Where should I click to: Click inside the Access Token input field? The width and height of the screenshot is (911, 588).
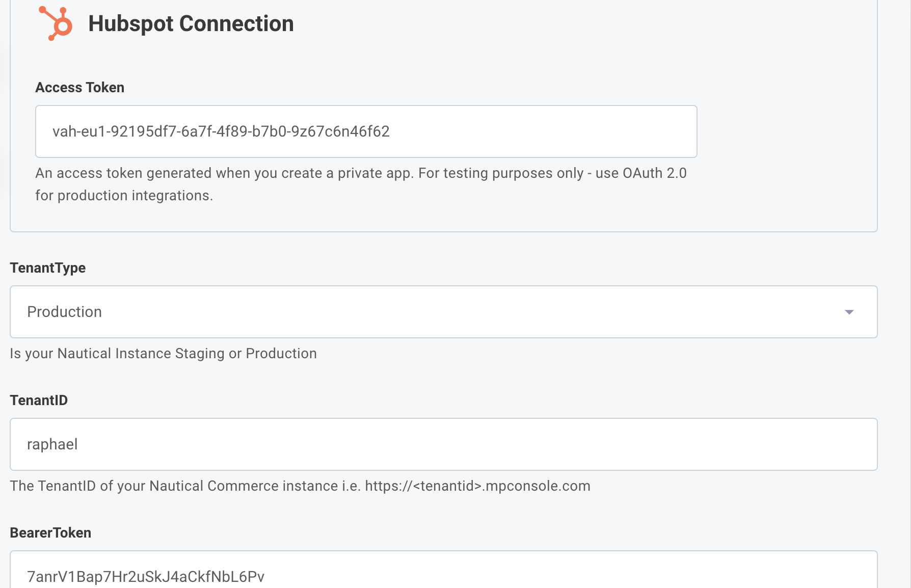365,131
